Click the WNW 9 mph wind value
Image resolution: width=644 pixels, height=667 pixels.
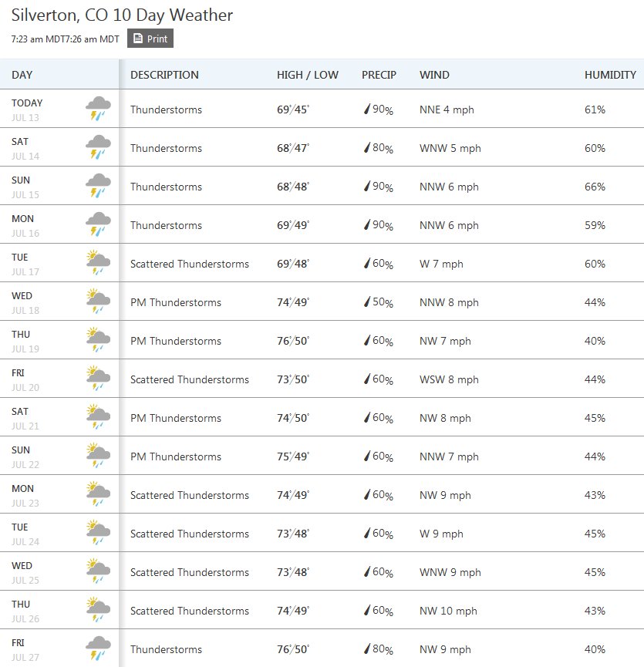click(x=450, y=572)
